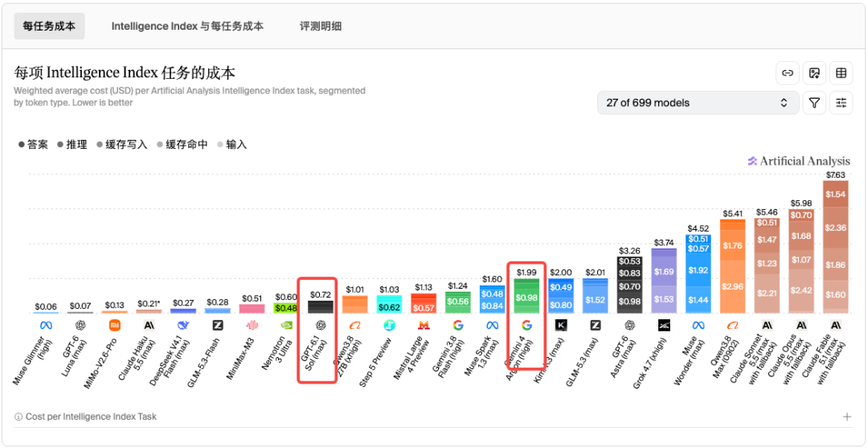Select the 每任务成本 tab
868x448 pixels.
pos(49,26)
